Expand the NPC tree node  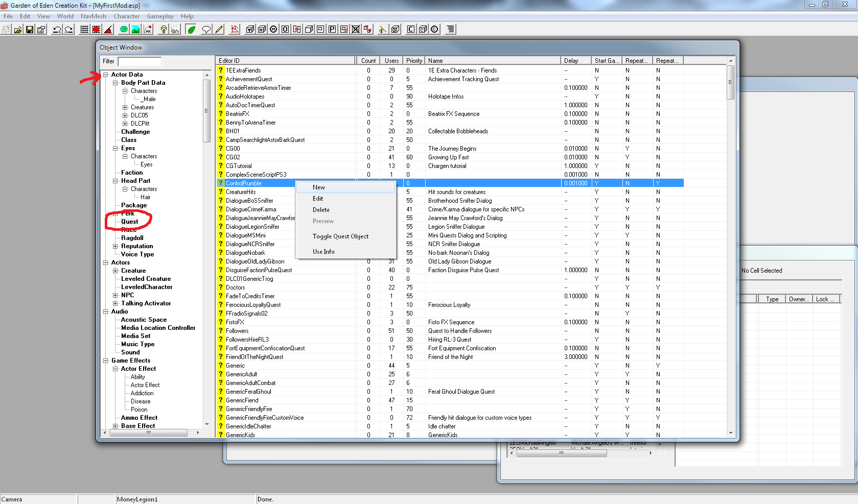115,295
